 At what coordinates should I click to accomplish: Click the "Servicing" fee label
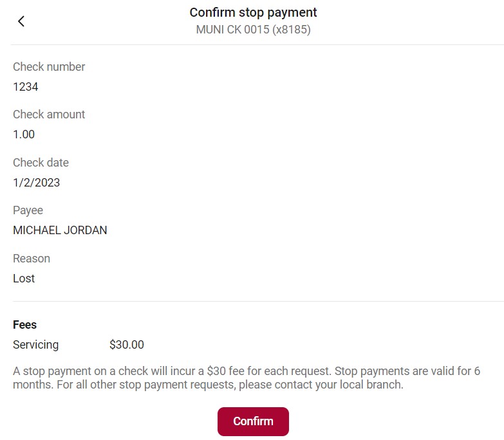tap(35, 345)
